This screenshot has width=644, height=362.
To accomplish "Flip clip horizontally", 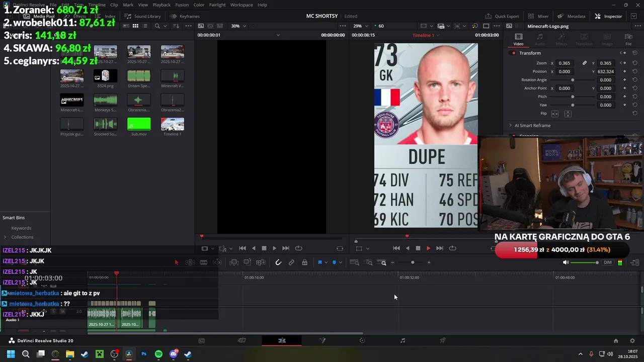I will (x=555, y=114).
